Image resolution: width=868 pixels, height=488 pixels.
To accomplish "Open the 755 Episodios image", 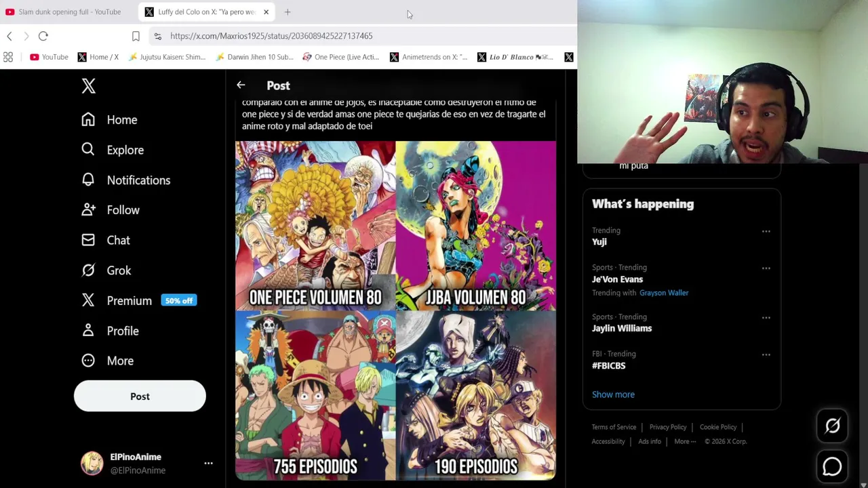I will pyautogui.click(x=315, y=396).
